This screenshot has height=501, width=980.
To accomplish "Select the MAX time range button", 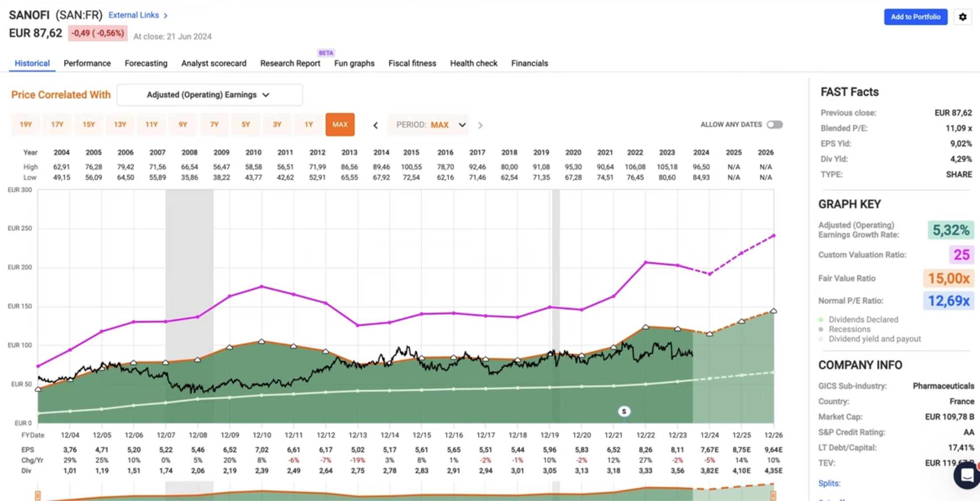I will click(x=340, y=125).
